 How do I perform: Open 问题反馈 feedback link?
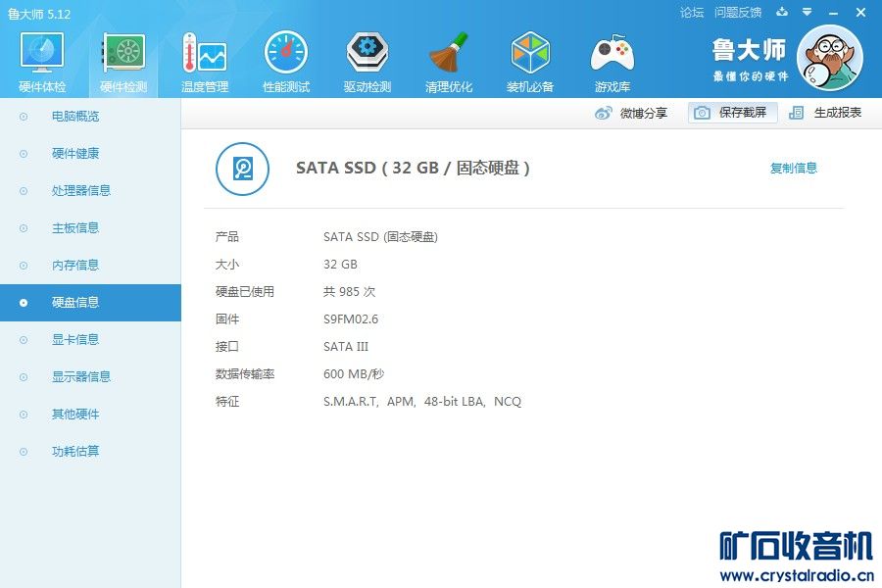pyautogui.click(x=738, y=13)
